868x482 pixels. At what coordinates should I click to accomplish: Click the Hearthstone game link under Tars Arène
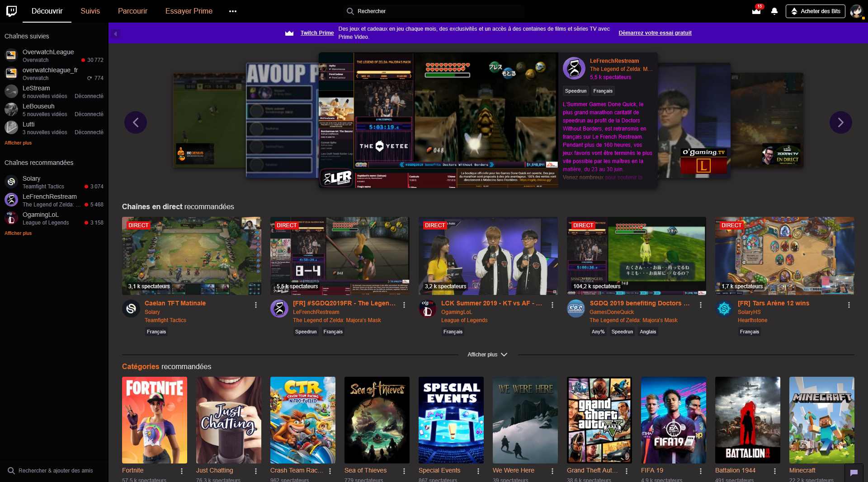752,320
